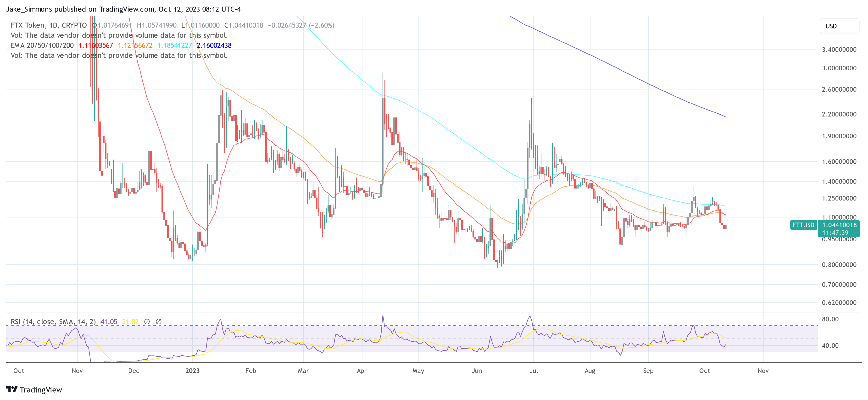This screenshot has height=400, width=868.
Task: Click the countdown timer 11:47:39
Action: tap(835, 233)
